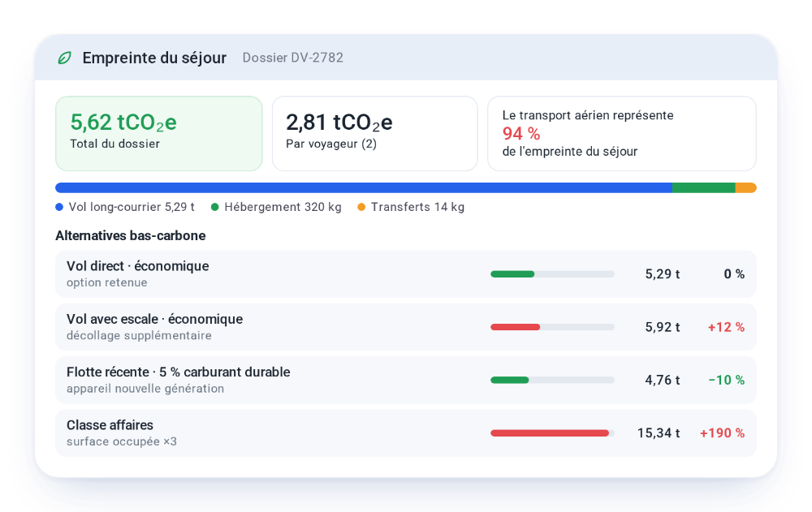Click the 0 % change value
Image resolution: width=812 pixels, height=512 pixels.
coord(734,274)
